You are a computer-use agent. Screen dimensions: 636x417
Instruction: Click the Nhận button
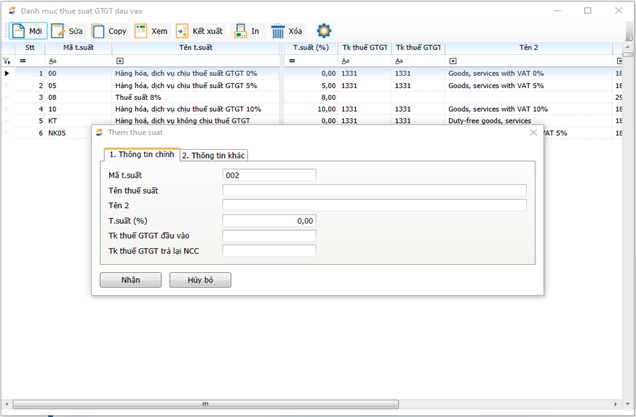point(130,280)
